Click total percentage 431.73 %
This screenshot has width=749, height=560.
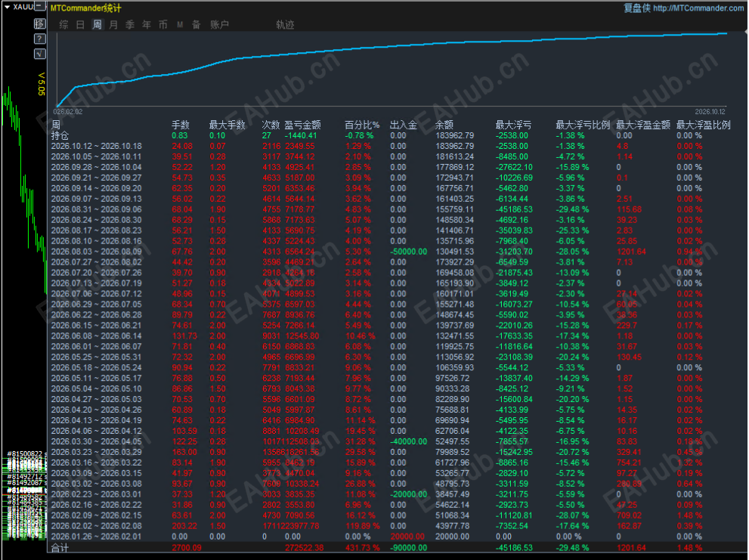[x=363, y=548]
